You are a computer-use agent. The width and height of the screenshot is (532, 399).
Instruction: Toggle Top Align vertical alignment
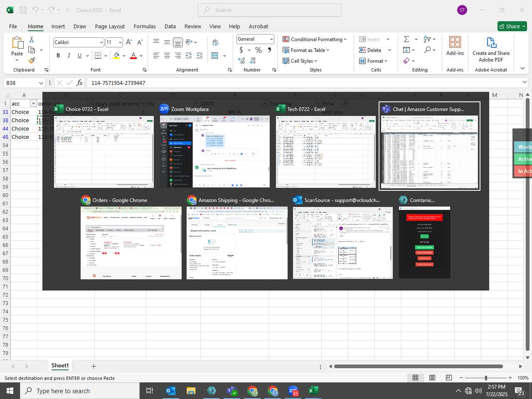coord(156,42)
